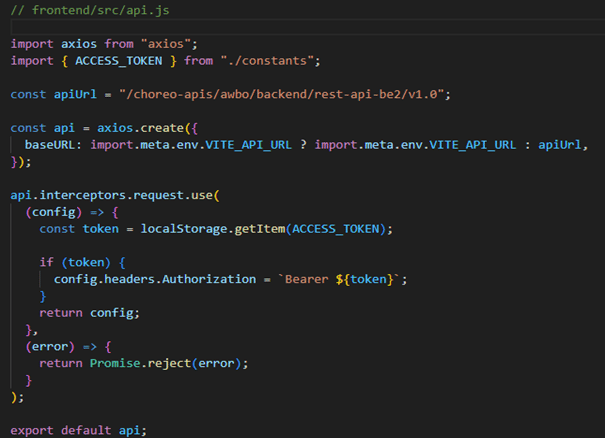Click the "const api" declaration name

[64, 128]
